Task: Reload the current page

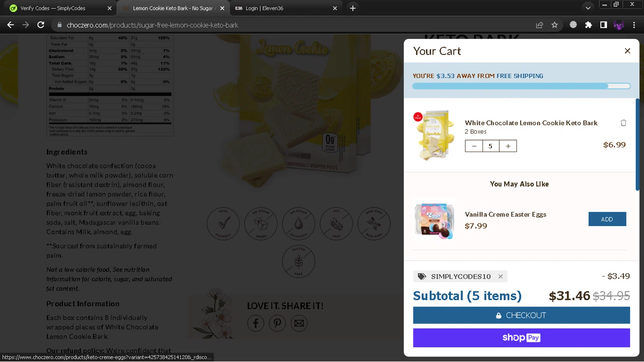Action: point(41,25)
